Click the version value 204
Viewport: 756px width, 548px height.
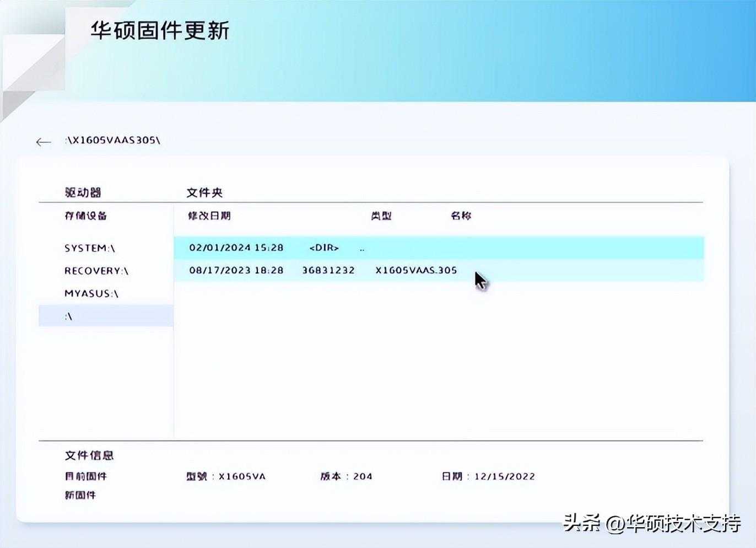pyautogui.click(x=363, y=476)
